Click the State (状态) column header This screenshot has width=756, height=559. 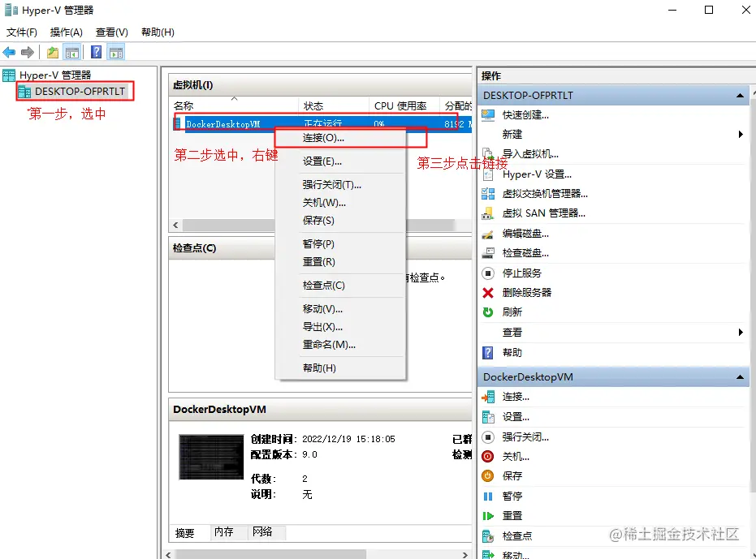point(334,105)
